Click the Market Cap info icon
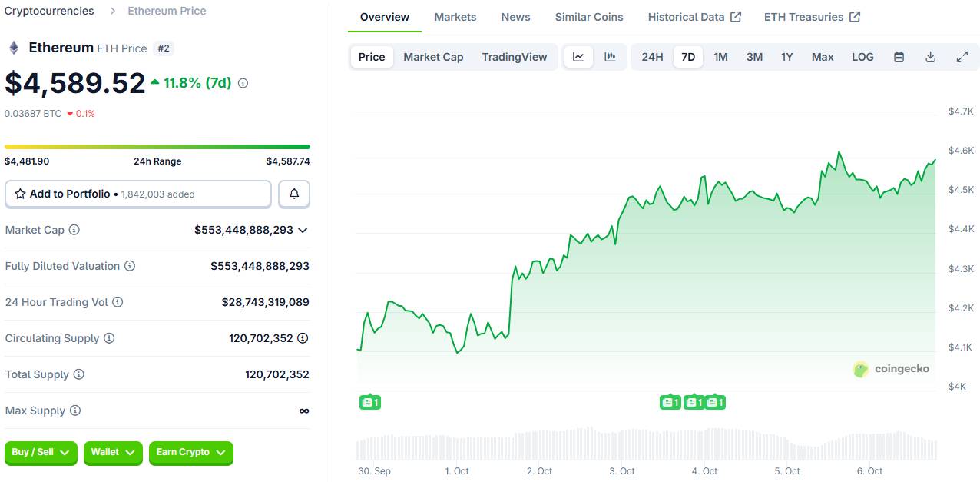The height and width of the screenshot is (482, 980). (74, 230)
